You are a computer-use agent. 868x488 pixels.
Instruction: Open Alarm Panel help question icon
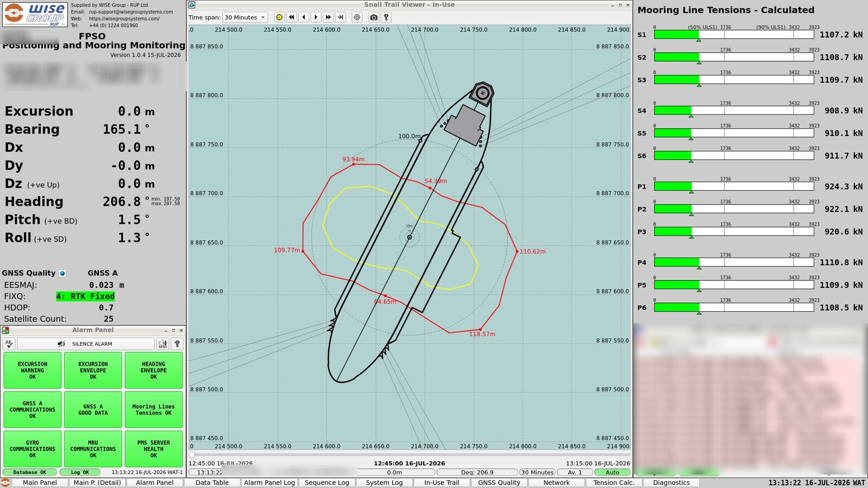click(177, 344)
